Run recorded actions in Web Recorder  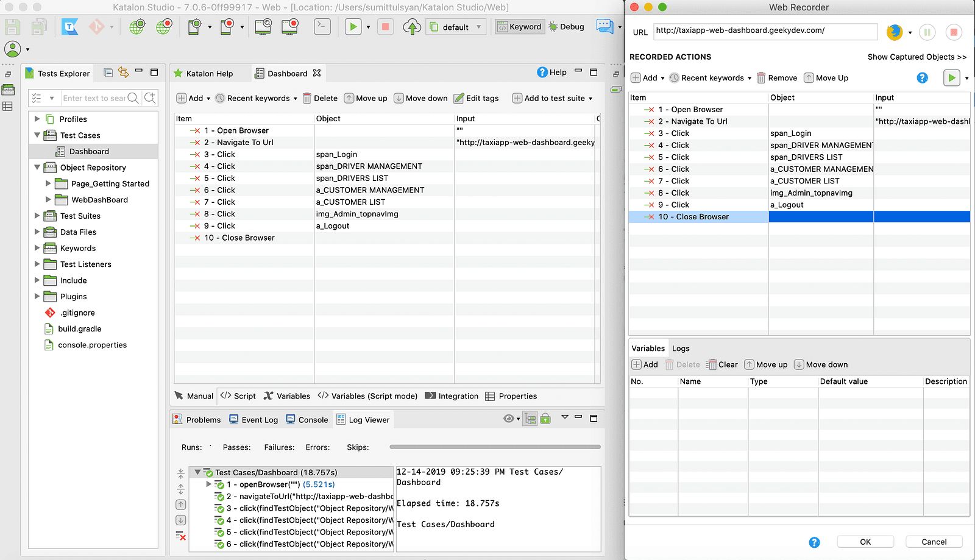point(952,78)
